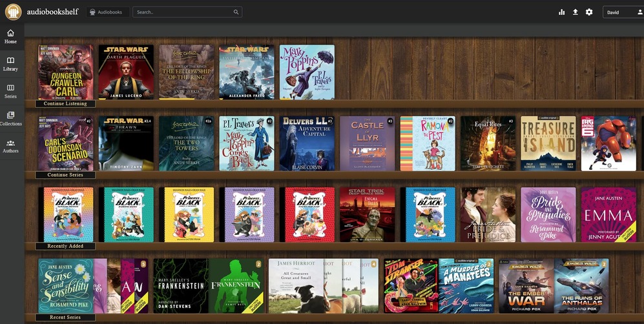
Task: Open The Ember War cover
Action: pyautogui.click(x=526, y=286)
